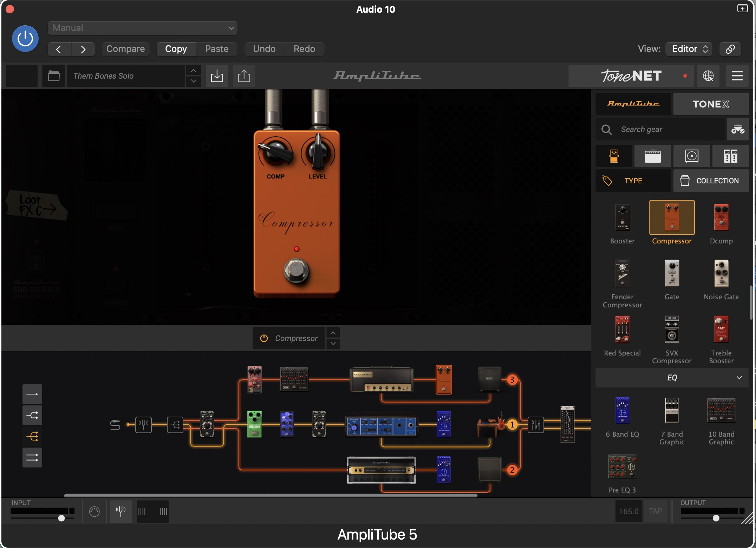Click the Compare button
Viewport: 756px width, 548px height.
click(x=125, y=49)
